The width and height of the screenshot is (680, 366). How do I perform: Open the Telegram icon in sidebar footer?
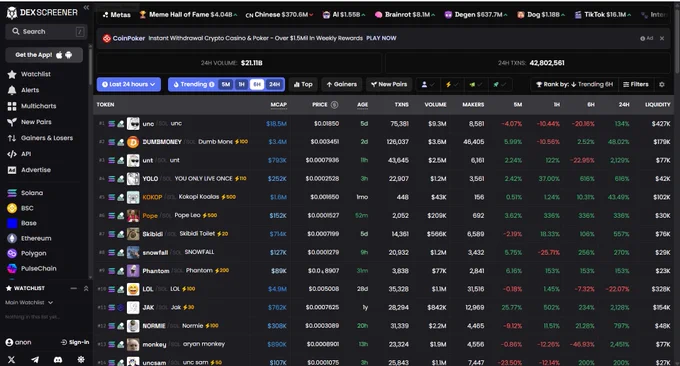click(35, 359)
